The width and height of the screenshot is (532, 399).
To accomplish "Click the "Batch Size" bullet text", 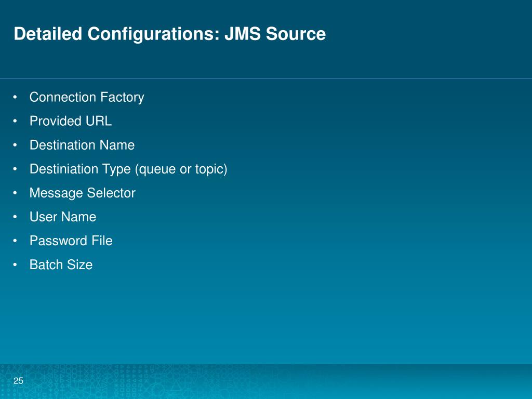I will (x=61, y=264).
